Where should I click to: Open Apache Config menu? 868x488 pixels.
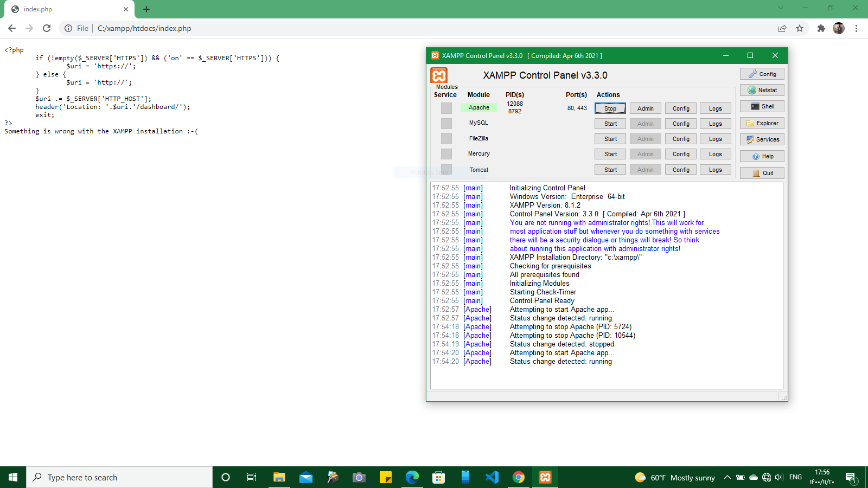[x=681, y=108]
